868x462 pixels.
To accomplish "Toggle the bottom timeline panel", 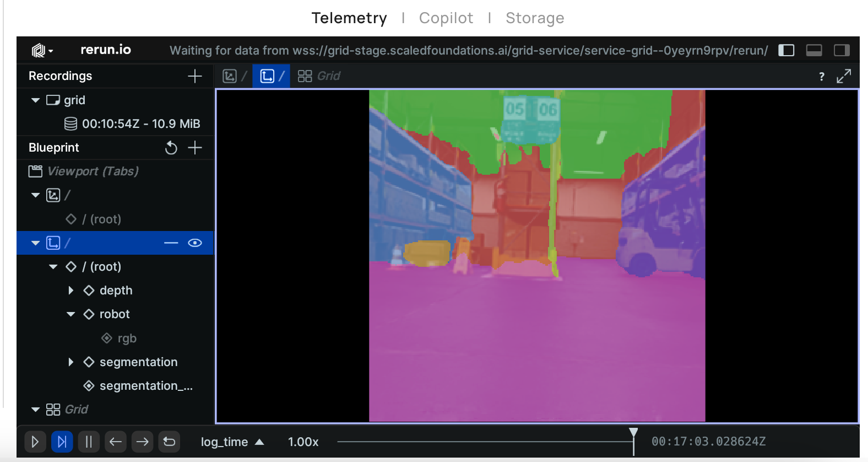I will pyautogui.click(x=813, y=51).
